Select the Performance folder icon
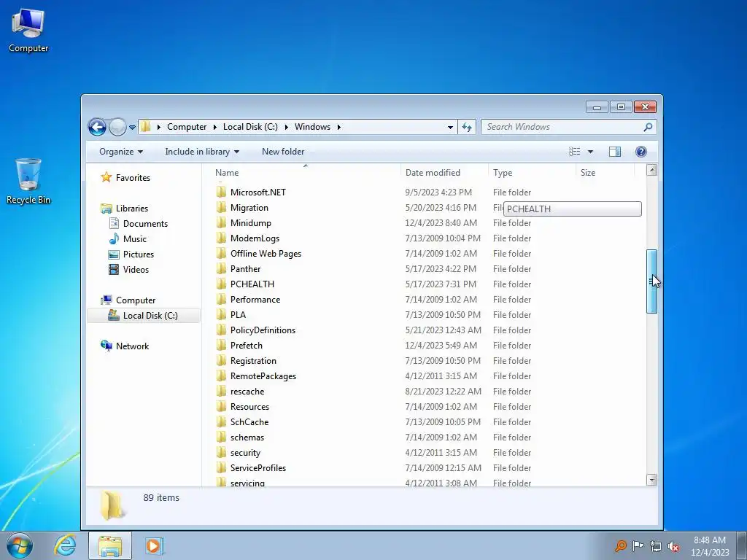This screenshot has width=747, height=560. 221,300
